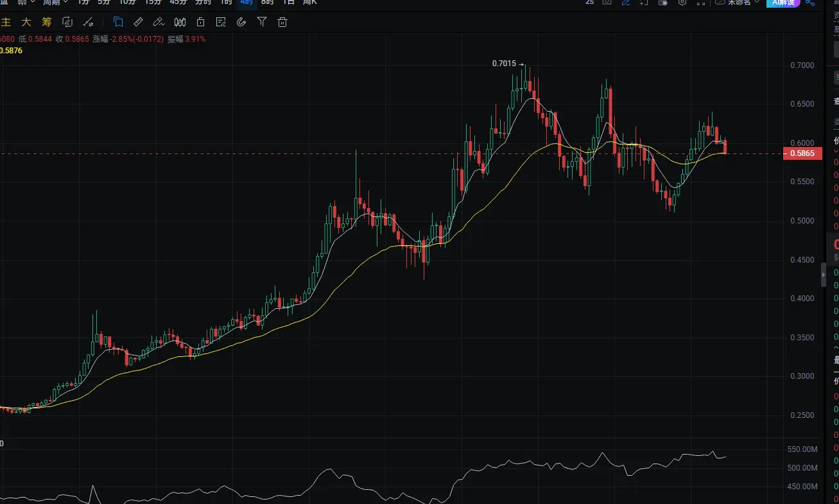
Task: Click the 0.7000 price axis label
Action: point(803,65)
